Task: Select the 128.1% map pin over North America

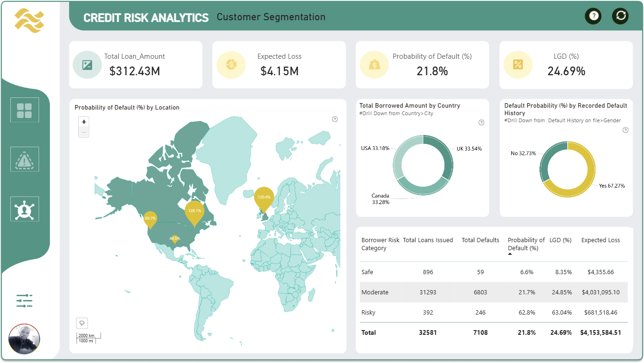Action: click(x=194, y=213)
